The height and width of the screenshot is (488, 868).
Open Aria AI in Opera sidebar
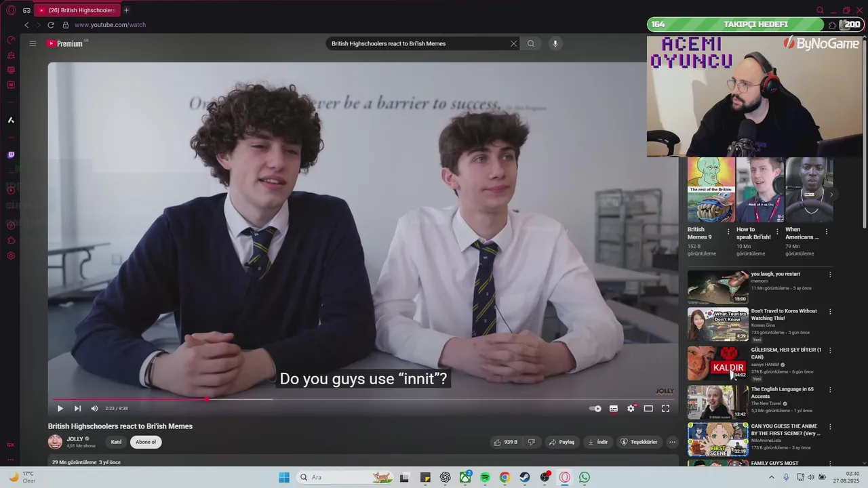pyautogui.click(x=11, y=120)
